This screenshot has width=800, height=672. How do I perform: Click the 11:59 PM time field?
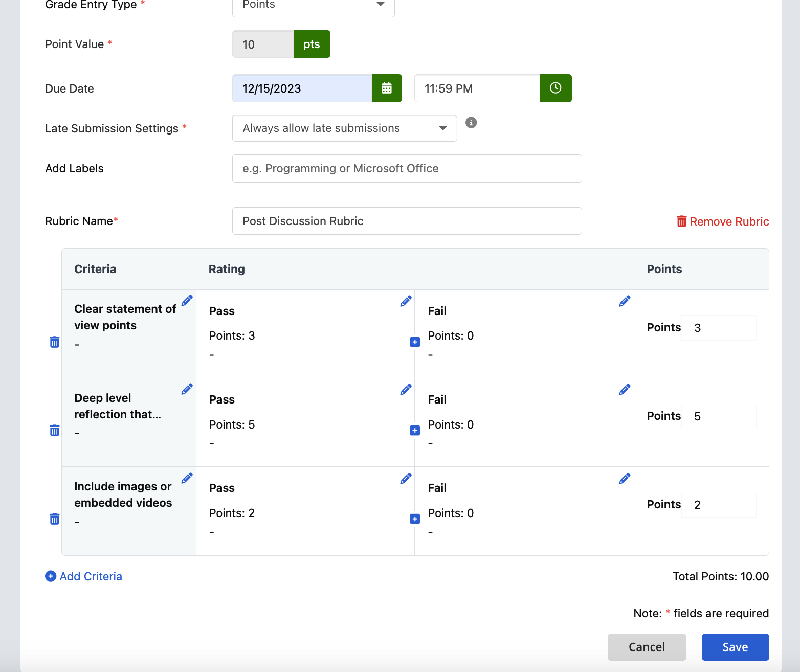click(477, 88)
